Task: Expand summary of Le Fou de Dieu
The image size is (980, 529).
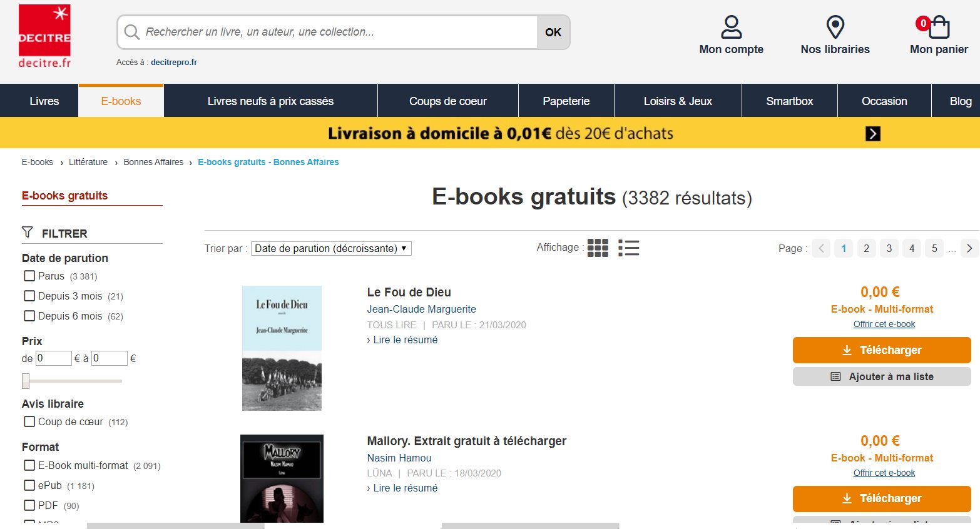Action: point(402,340)
